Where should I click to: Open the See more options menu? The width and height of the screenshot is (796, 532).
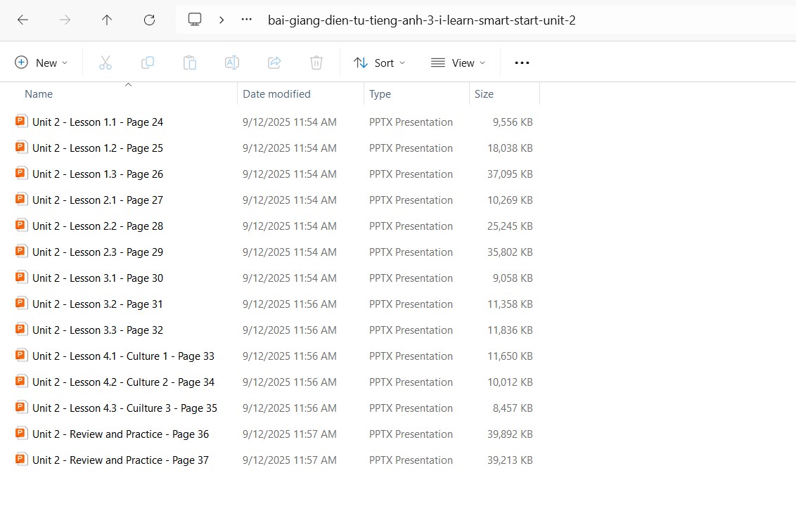tap(522, 63)
